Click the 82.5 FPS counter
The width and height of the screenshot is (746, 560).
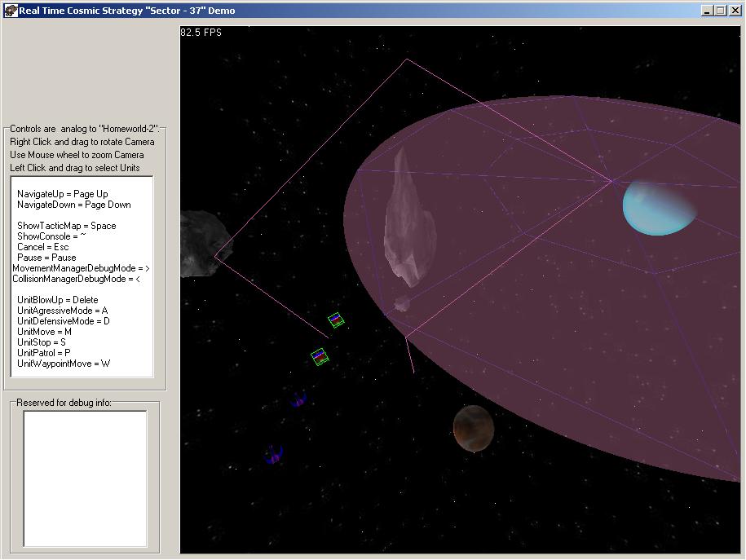coord(201,33)
